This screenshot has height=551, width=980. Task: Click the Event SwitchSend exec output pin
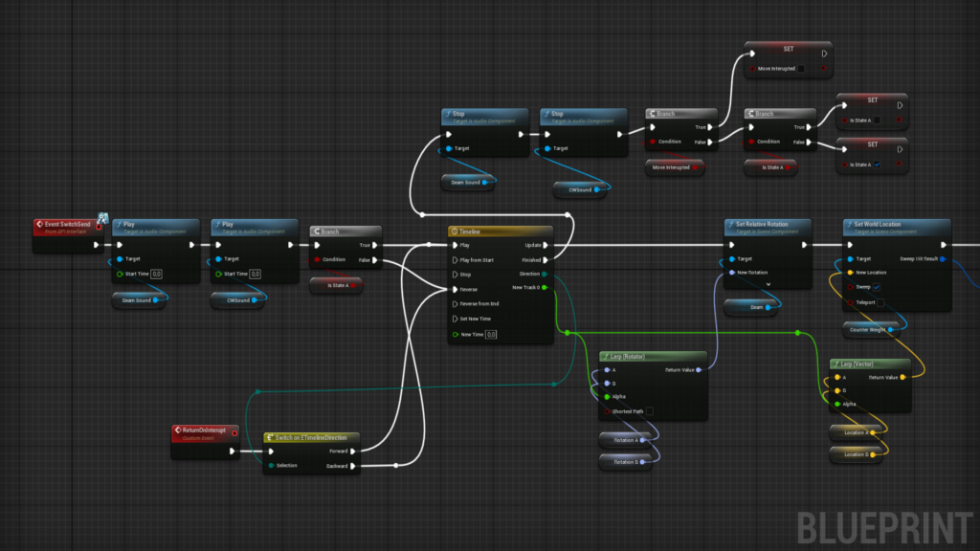pyautogui.click(x=97, y=245)
